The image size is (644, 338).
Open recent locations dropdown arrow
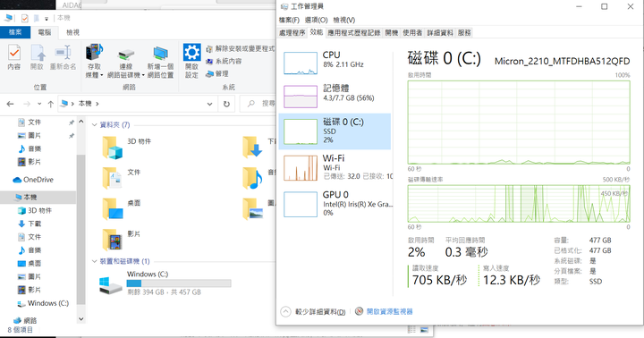click(39, 104)
